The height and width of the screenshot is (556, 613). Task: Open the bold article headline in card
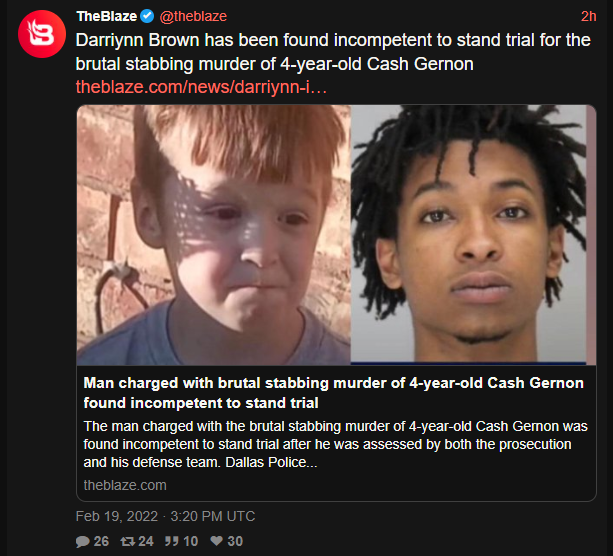(333, 393)
